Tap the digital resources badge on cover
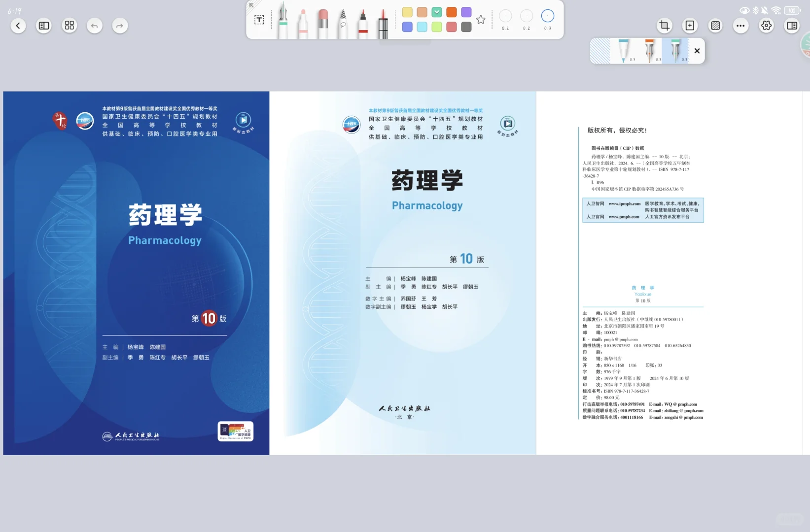This screenshot has height=532, width=810. 236,431
